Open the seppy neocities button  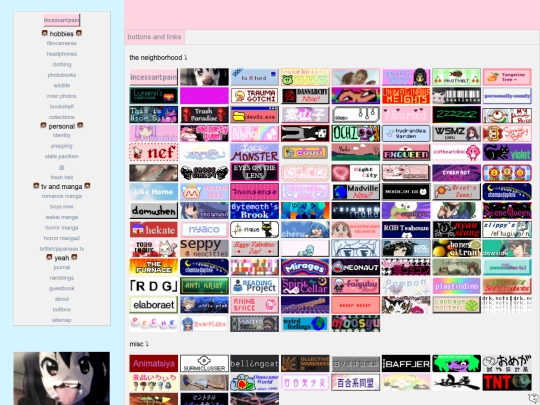click(204, 248)
